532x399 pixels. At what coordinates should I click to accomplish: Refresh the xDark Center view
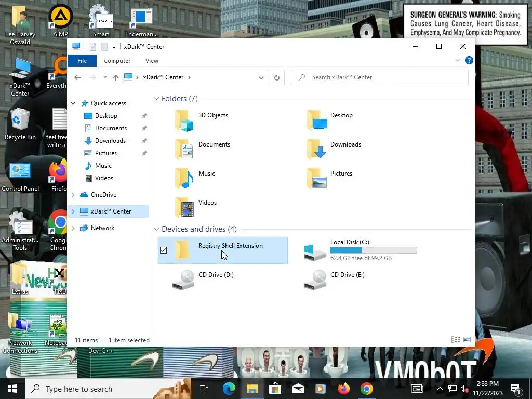[277, 78]
